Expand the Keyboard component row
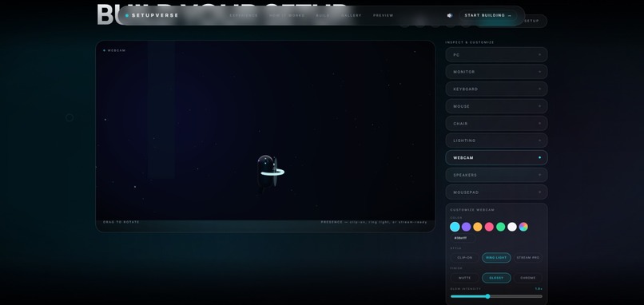 pyautogui.click(x=496, y=89)
